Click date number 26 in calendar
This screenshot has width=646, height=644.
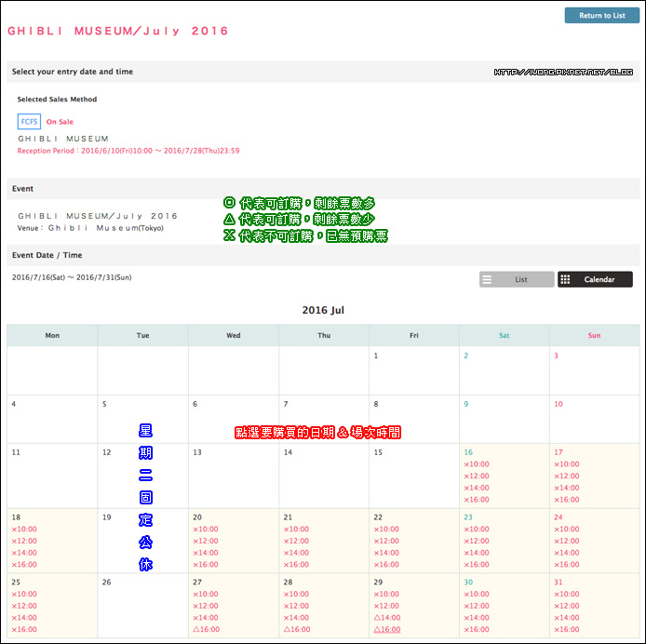tap(107, 582)
